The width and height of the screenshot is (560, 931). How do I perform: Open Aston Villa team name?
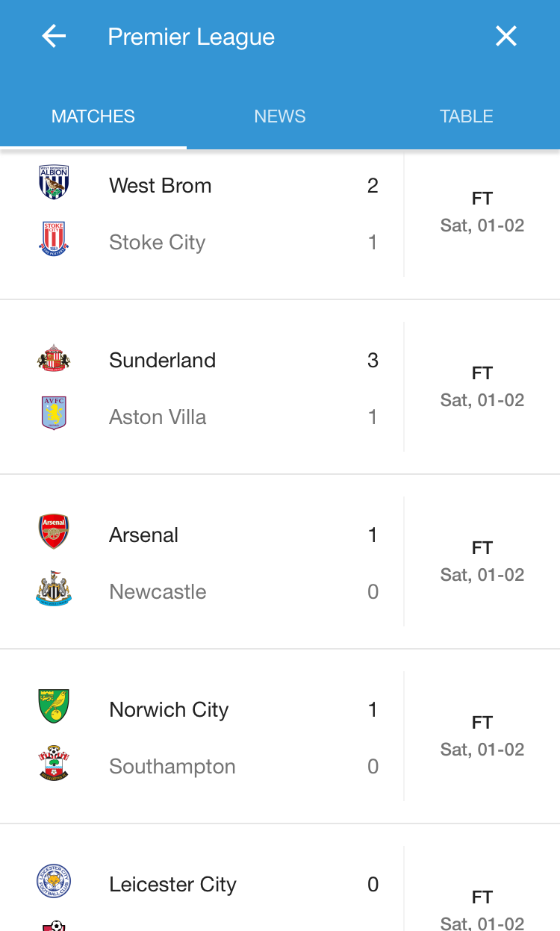pos(158,417)
